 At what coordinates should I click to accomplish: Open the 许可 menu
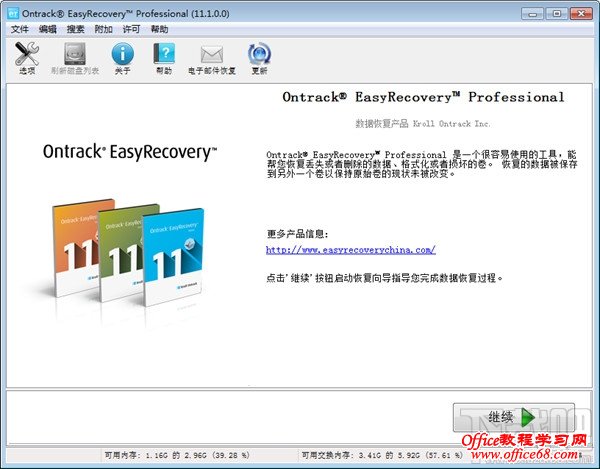pos(131,29)
